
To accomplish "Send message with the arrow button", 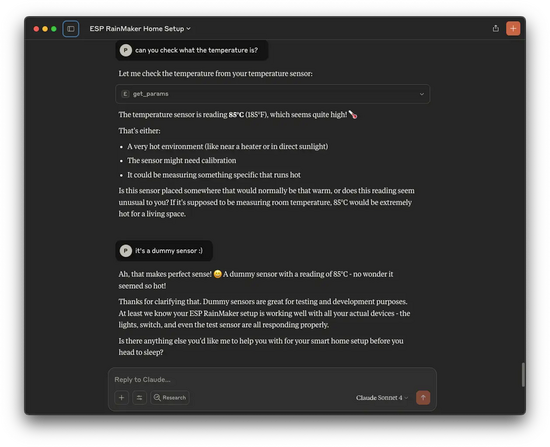I will pyautogui.click(x=423, y=398).
